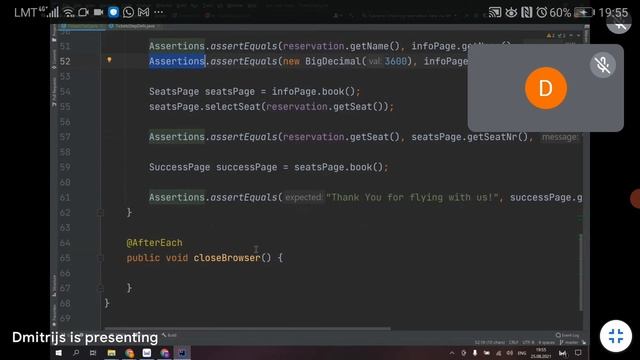Switch to IntelliJ IDEA taskbar icon
The height and width of the screenshot is (360, 640).
(182, 353)
